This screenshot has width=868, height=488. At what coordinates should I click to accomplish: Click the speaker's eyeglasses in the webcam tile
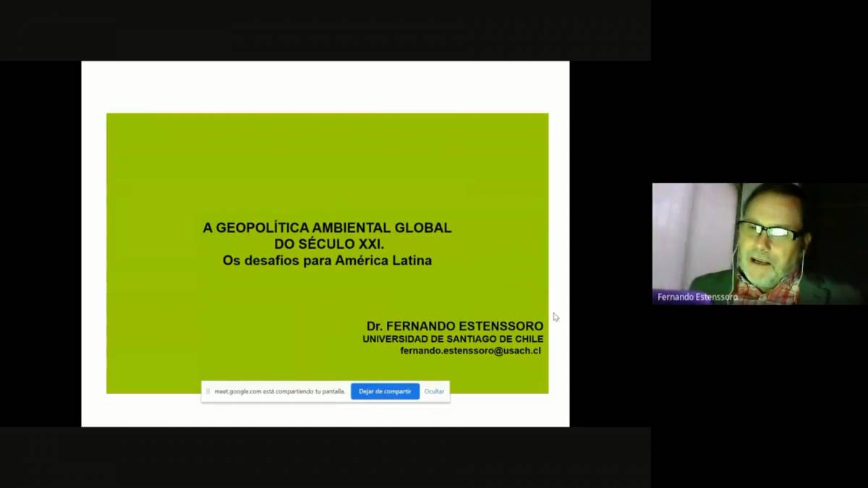(770, 231)
